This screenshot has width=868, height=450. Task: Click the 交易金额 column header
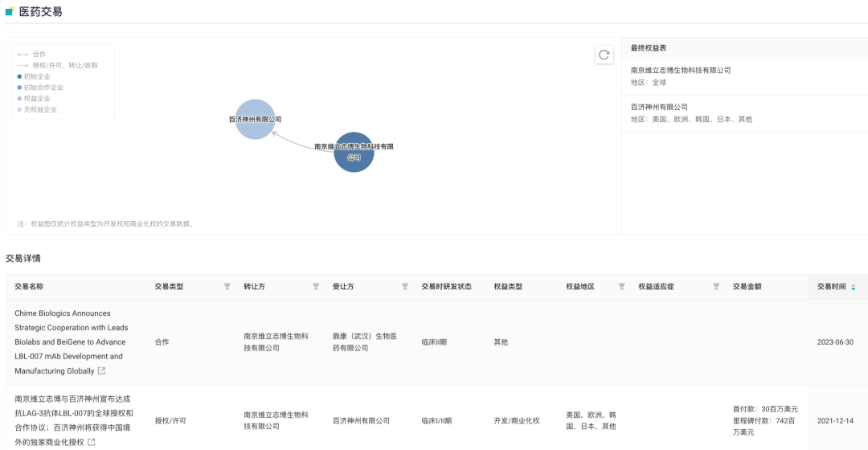(747, 286)
